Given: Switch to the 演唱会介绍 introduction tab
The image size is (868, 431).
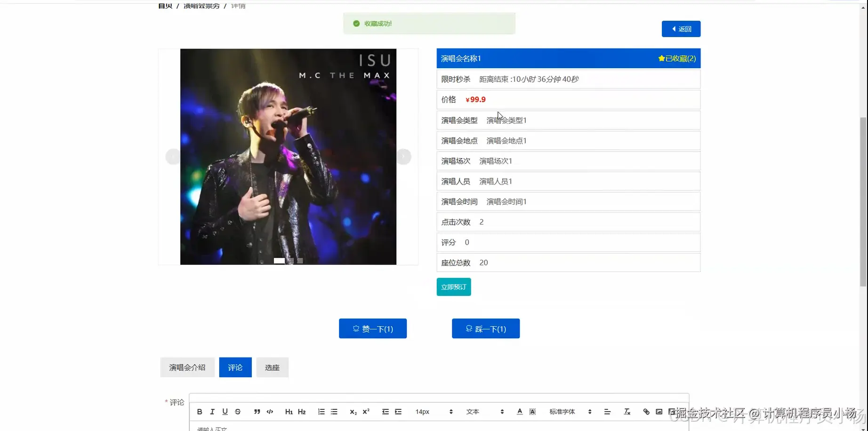Looking at the screenshot, I should point(187,367).
